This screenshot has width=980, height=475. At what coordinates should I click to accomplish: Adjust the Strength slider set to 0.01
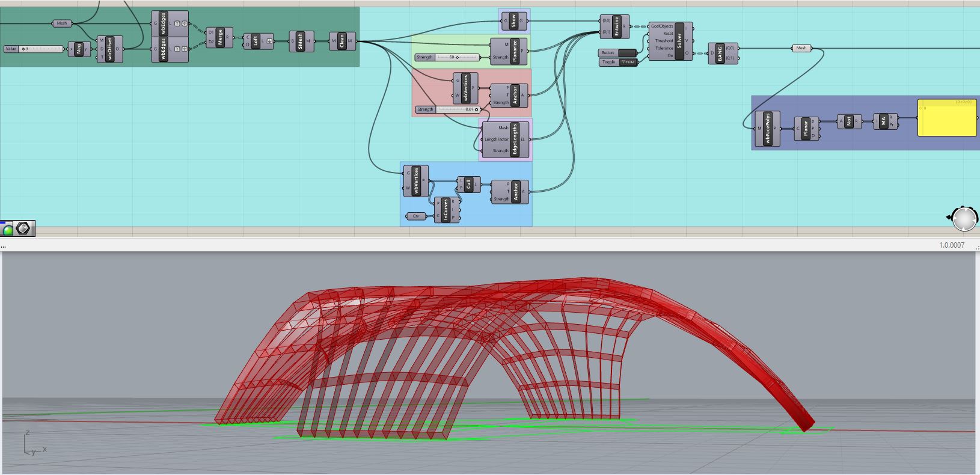pyautogui.click(x=448, y=109)
